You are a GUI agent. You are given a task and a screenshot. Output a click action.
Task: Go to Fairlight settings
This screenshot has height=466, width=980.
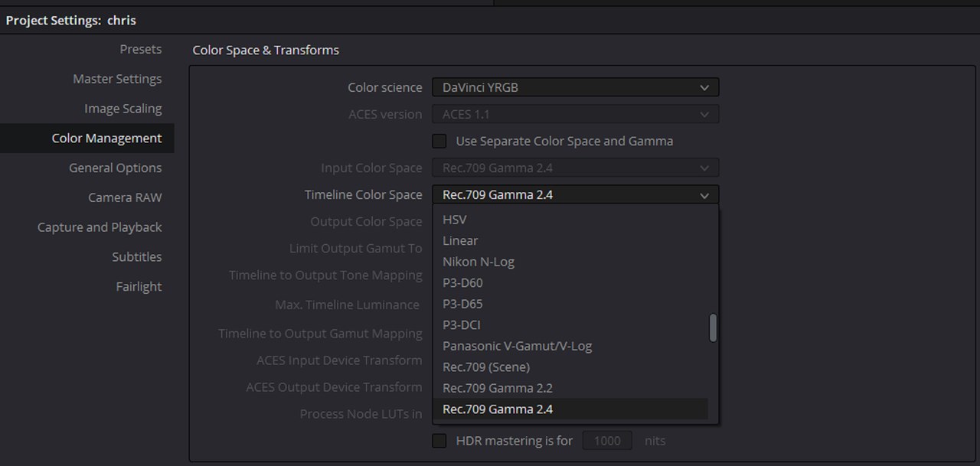[139, 287]
